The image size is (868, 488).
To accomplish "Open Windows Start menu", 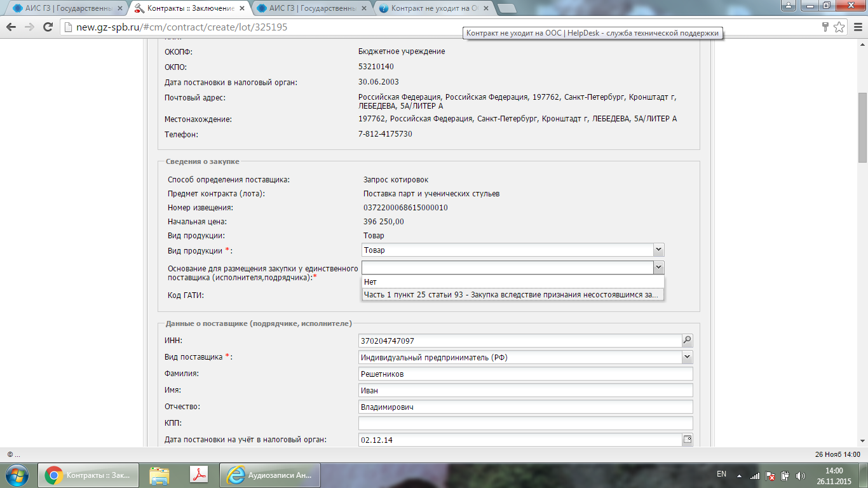I will pyautogui.click(x=17, y=475).
